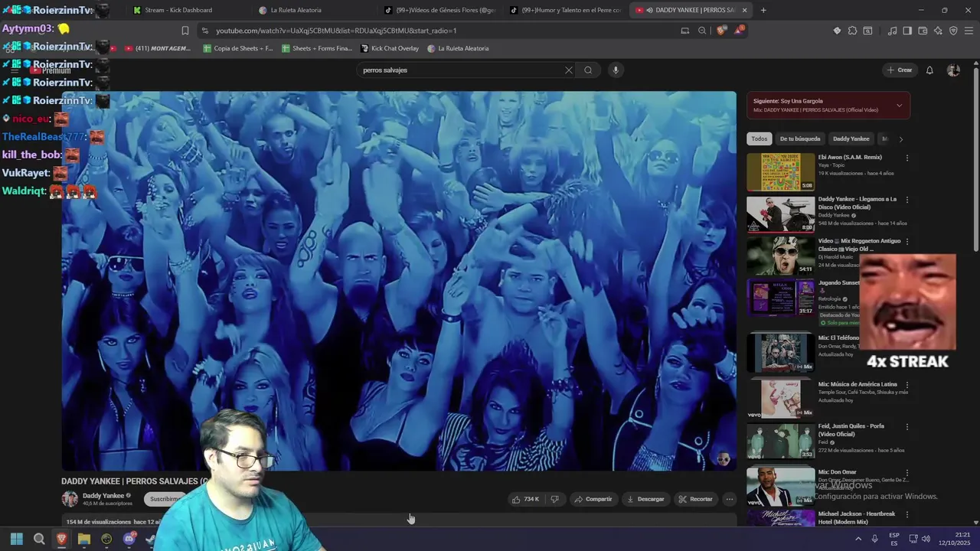Open the browser hamburger main menu
Image resolution: width=980 pixels, height=551 pixels.
[969, 31]
